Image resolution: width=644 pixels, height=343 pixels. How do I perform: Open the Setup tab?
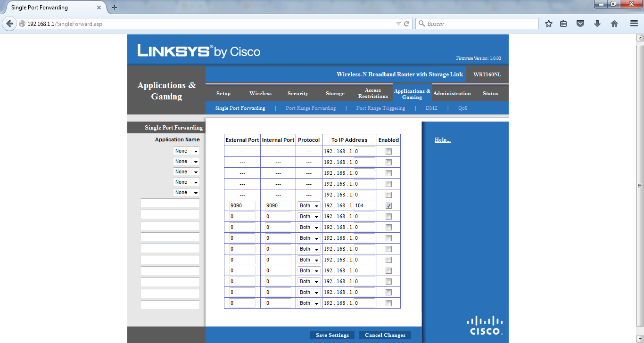(223, 93)
